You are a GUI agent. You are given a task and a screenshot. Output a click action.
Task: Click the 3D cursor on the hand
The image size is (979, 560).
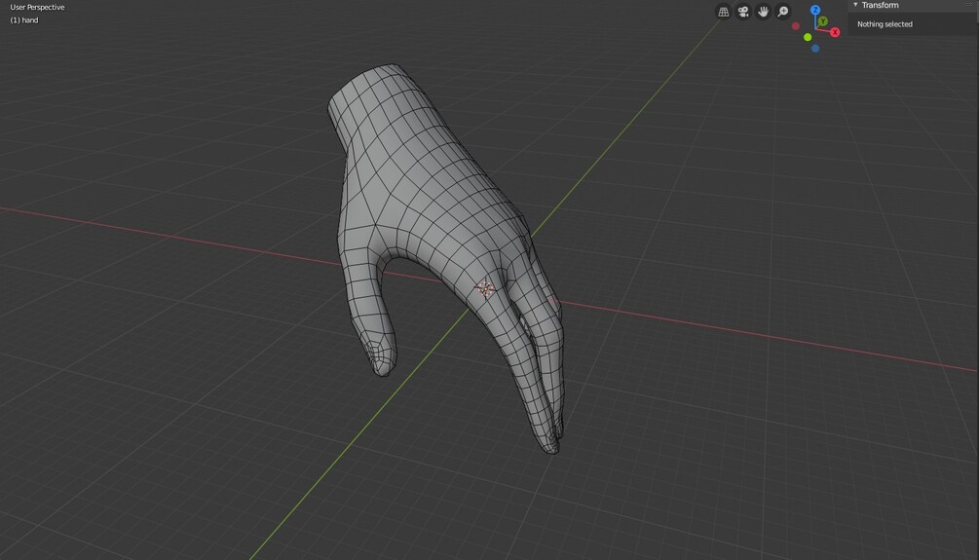click(485, 288)
